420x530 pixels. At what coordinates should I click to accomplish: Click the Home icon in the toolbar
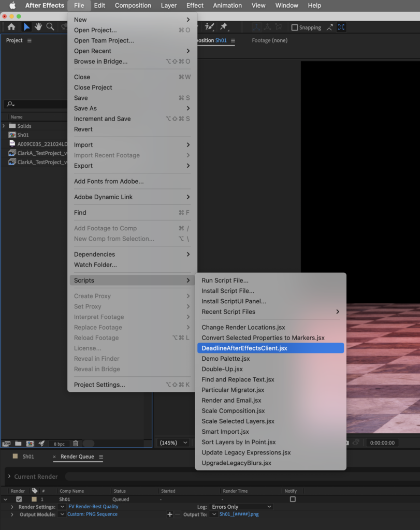11,27
